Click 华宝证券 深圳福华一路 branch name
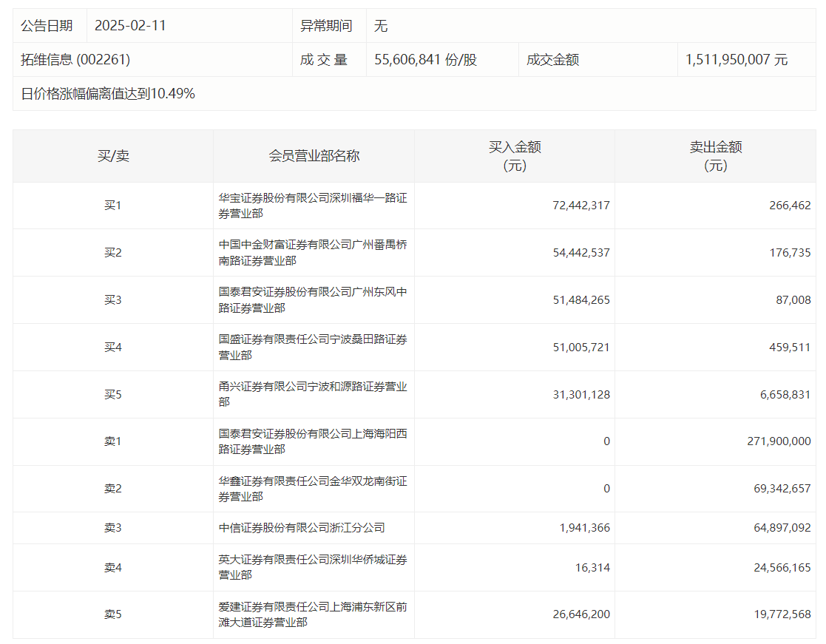This screenshot has height=644, width=826. tap(313, 206)
